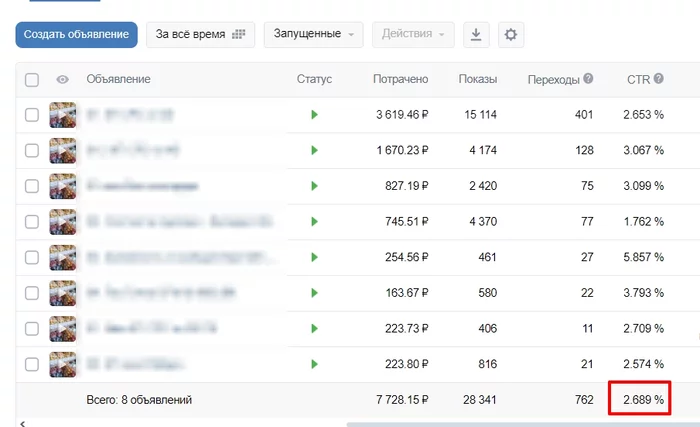The image size is (700, 427).
Task: Open table settings via gear icon
Action: pos(511,34)
